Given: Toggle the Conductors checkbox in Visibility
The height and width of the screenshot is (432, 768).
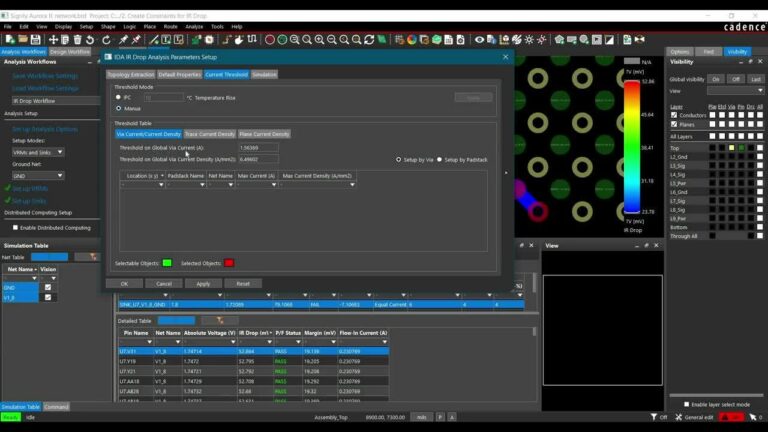Looking at the screenshot, I should click(x=674, y=115).
